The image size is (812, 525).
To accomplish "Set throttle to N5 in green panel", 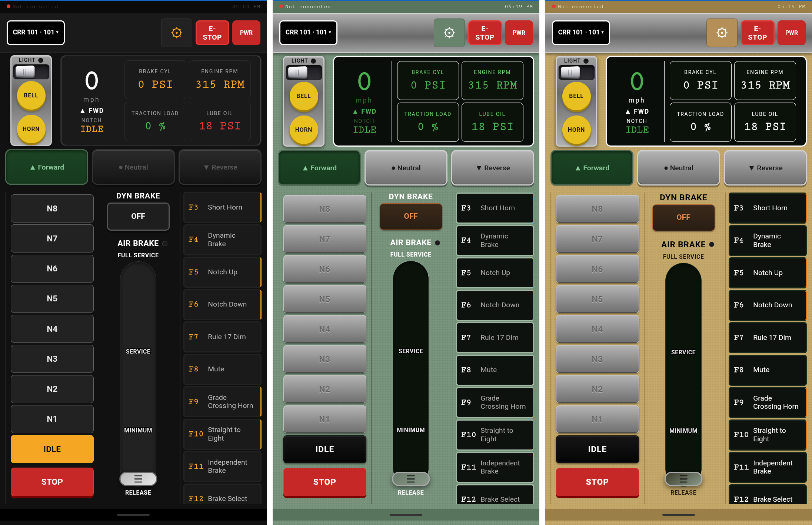I will tap(325, 299).
